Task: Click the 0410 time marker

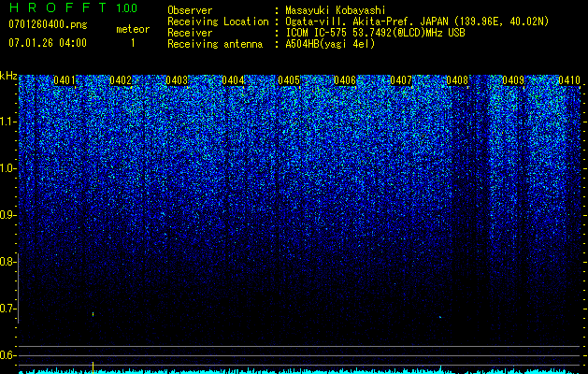Action: [x=569, y=80]
